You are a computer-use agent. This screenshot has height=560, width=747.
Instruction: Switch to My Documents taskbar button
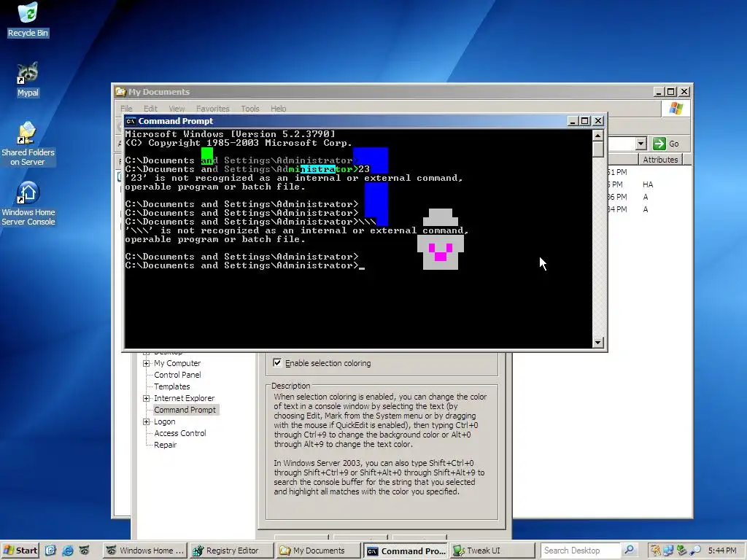(x=318, y=551)
